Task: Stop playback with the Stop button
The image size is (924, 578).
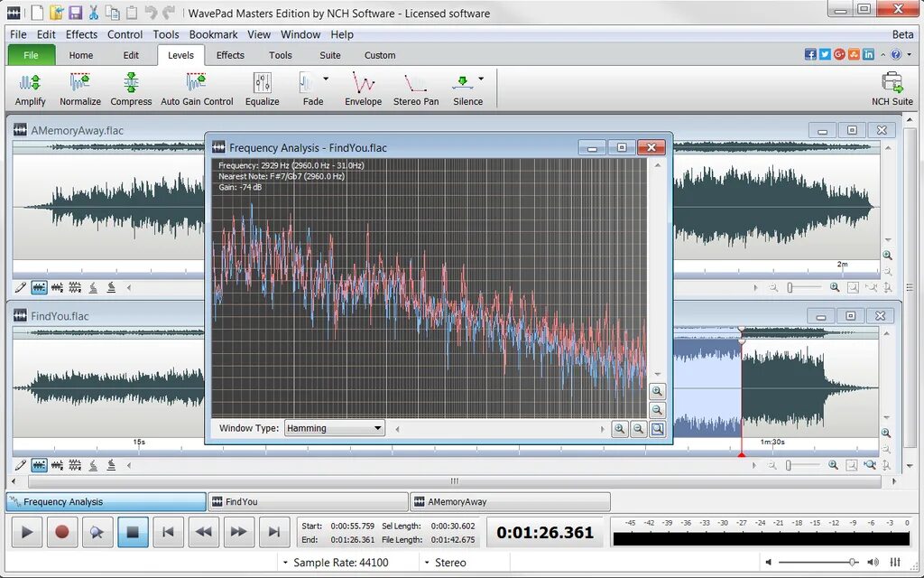Action: click(133, 532)
